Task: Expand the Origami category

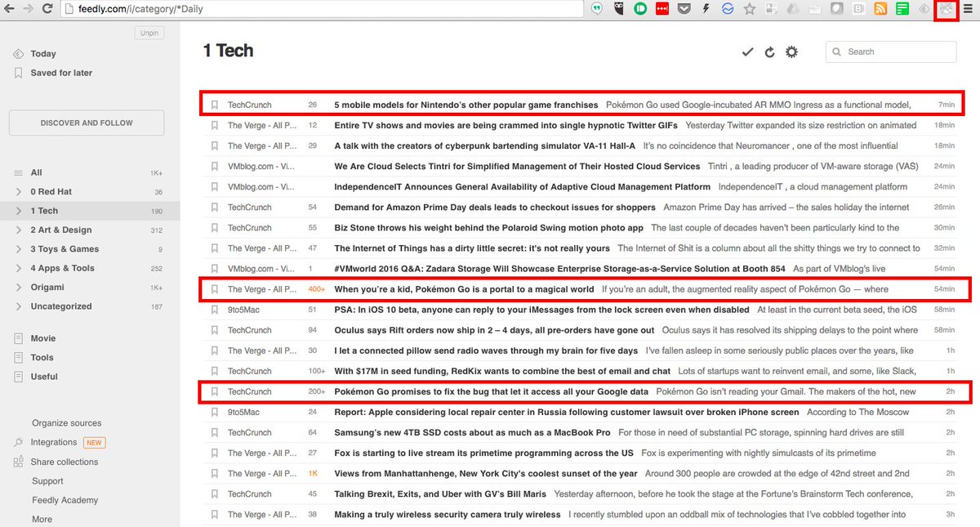Action: coord(19,288)
